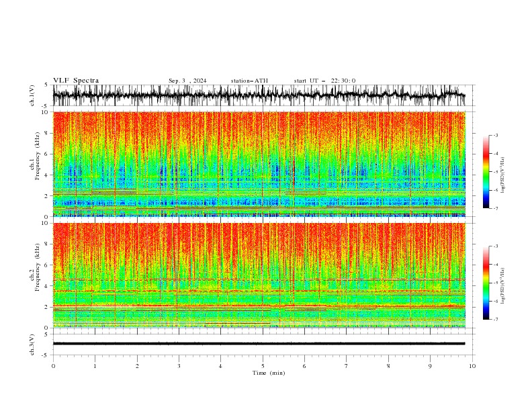
Task: Click the 'VLF Spectra' plot title
Action: [76, 81]
